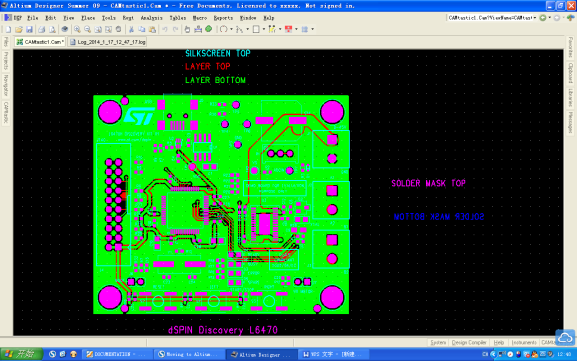Click the Undo arrow icon
This screenshot has width=578, height=361.
pos(165,29)
